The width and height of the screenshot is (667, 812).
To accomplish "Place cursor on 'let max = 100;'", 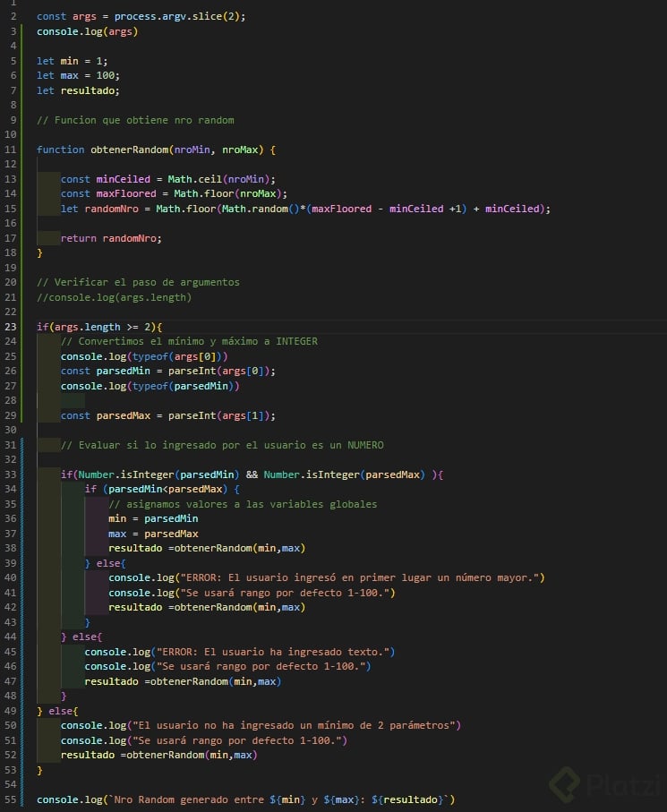I will click(78, 75).
